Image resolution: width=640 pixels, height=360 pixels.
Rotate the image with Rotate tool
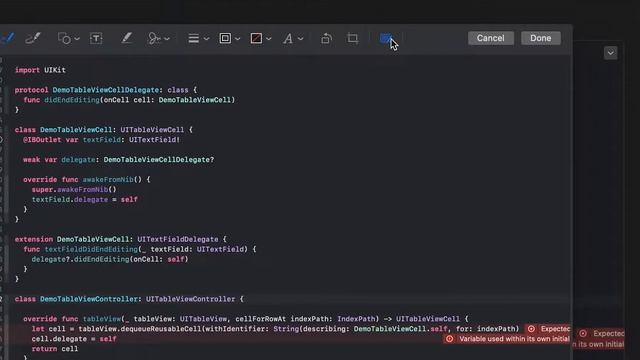[x=326, y=38]
